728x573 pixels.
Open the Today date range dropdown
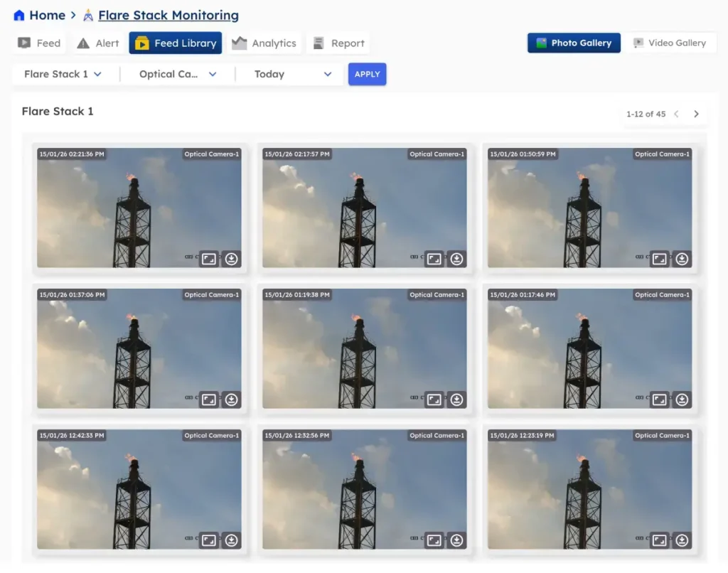click(x=293, y=74)
